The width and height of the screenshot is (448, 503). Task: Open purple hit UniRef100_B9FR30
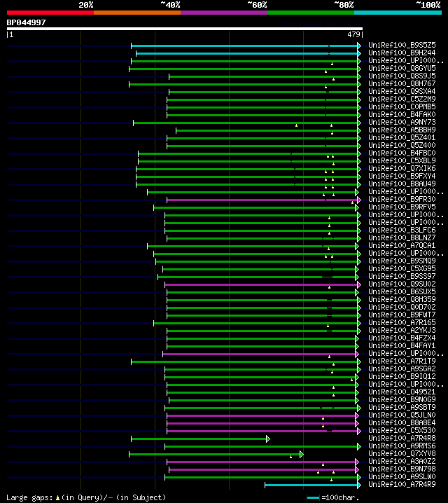point(402,199)
